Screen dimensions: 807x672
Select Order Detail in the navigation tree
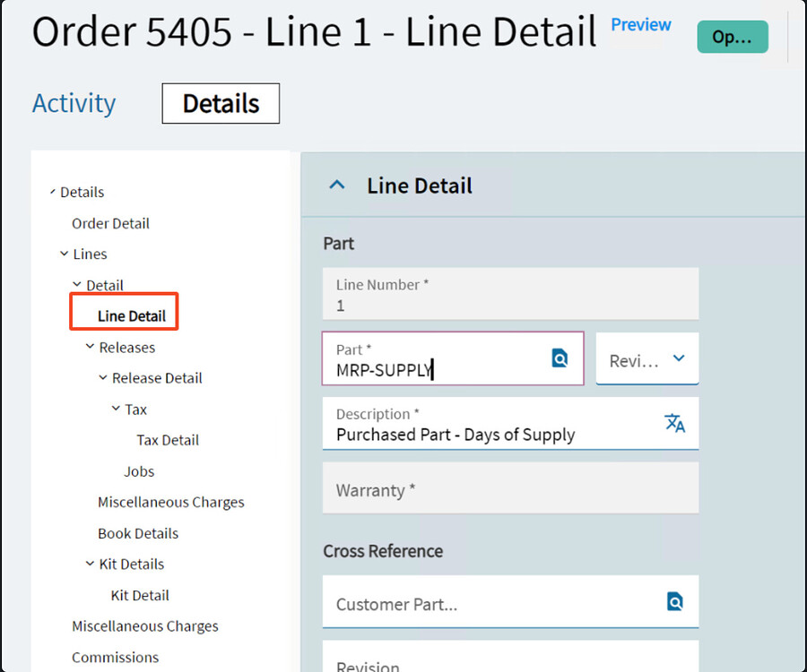click(110, 223)
